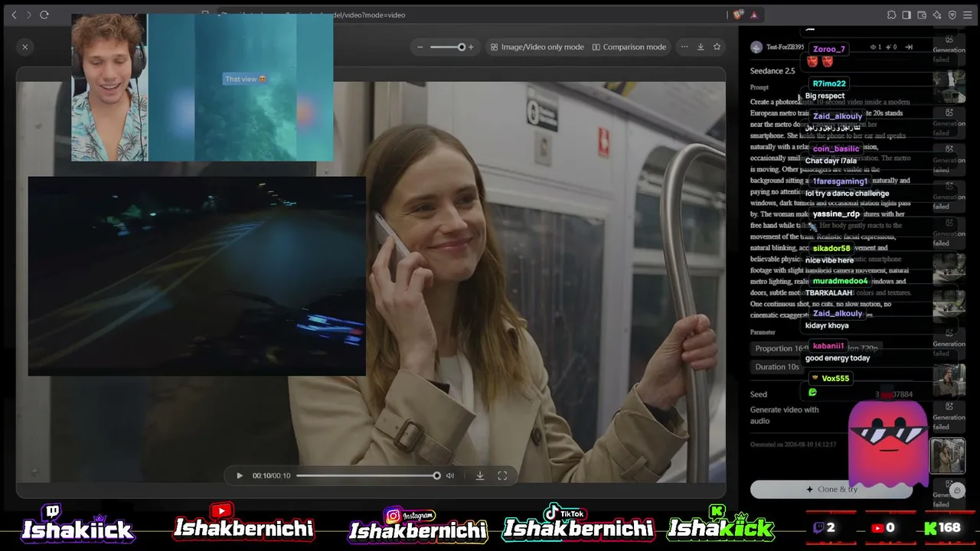This screenshot has height=551, width=980.
Task: Enter fullscreen on the video player
Action: (x=502, y=475)
